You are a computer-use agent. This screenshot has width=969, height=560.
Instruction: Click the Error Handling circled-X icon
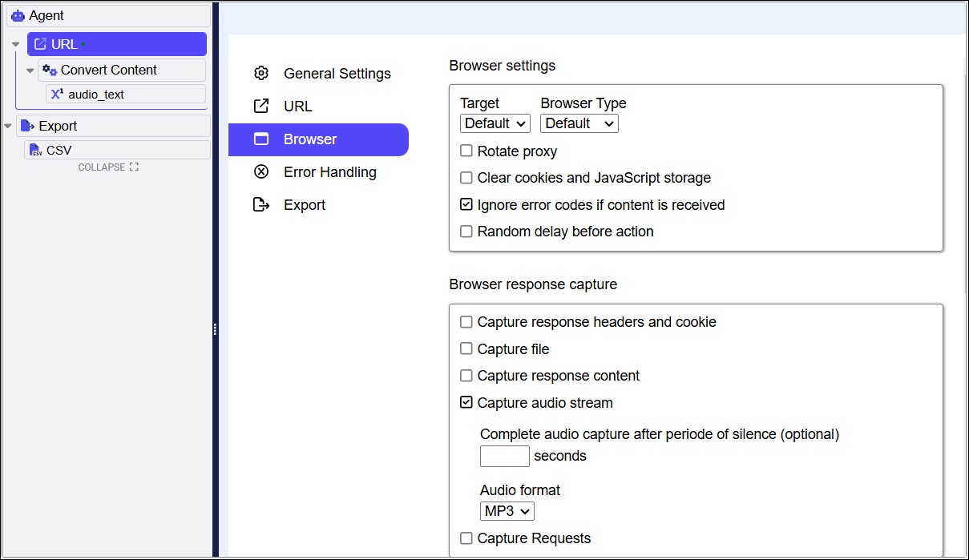[261, 171]
